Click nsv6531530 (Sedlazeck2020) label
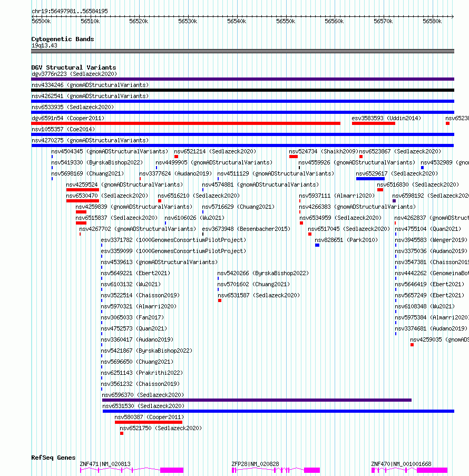Image resolution: width=469 pixels, height=476 pixels. (x=143, y=406)
